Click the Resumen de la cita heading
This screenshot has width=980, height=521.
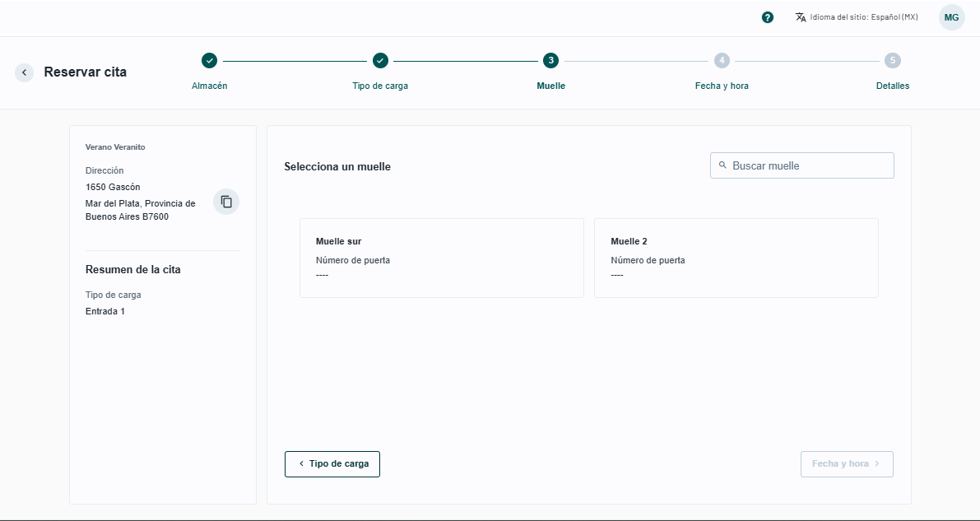point(133,270)
